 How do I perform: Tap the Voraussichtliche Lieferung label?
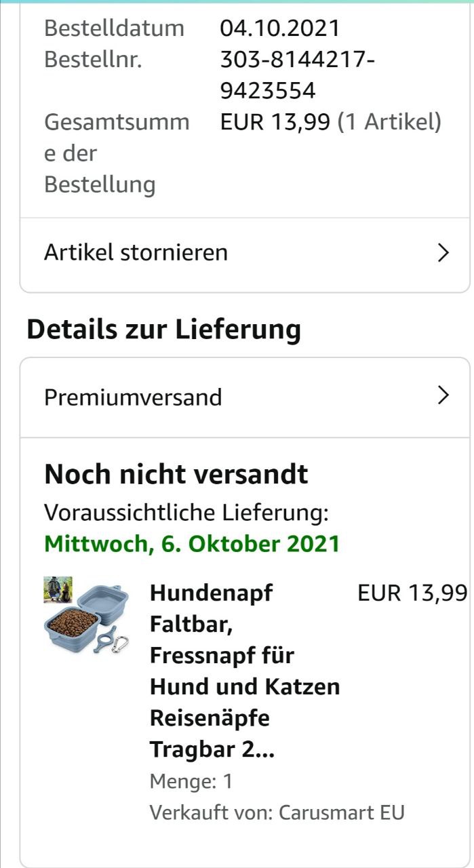[x=186, y=513]
